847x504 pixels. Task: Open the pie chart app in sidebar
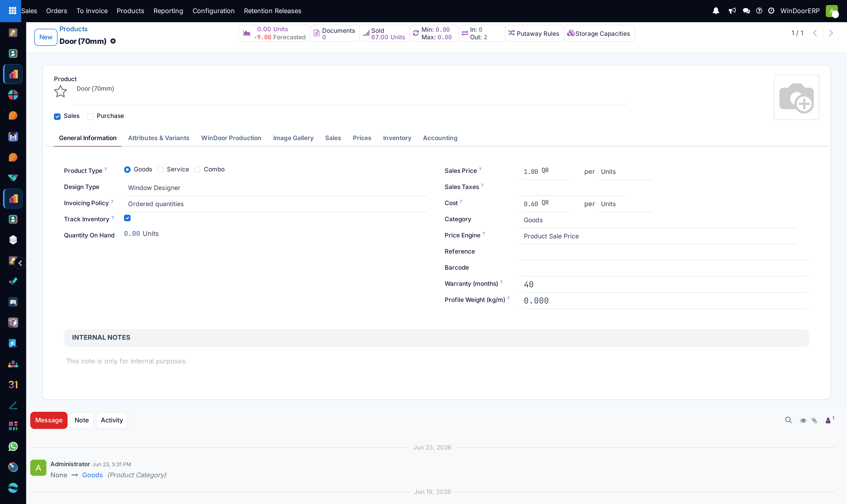tap(13, 95)
